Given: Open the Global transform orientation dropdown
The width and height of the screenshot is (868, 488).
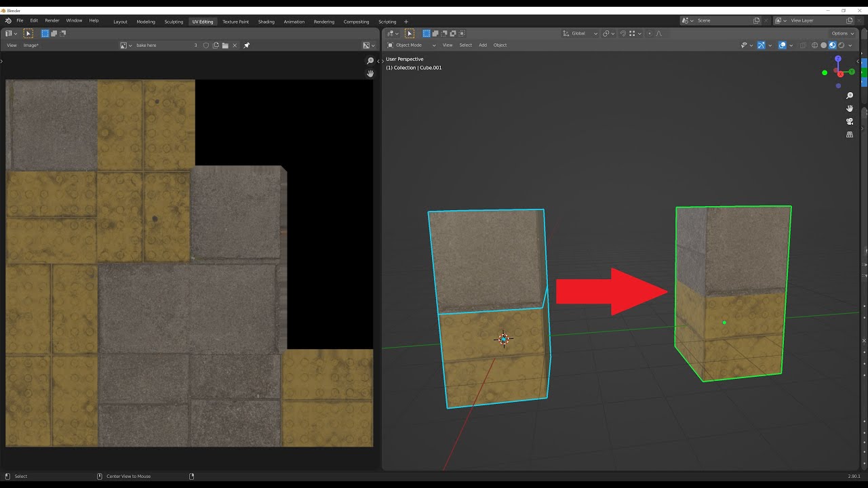Looking at the screenshot, I should click(580, 33).
